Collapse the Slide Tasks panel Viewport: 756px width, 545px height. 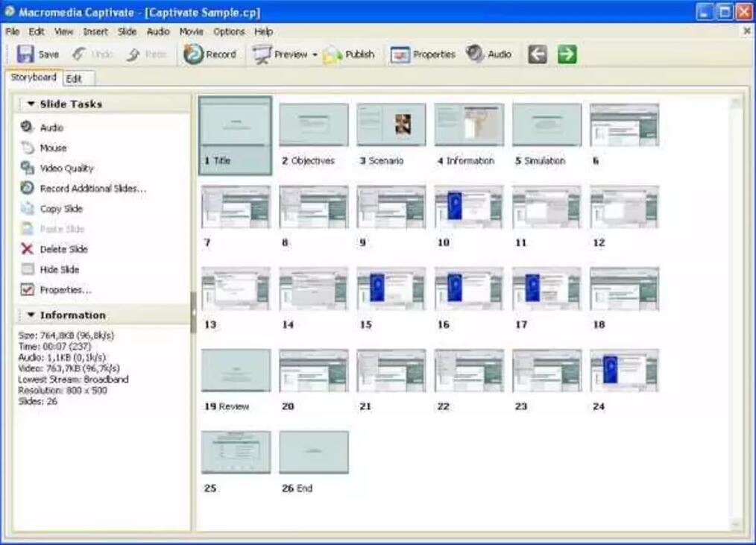pos(31,104)
